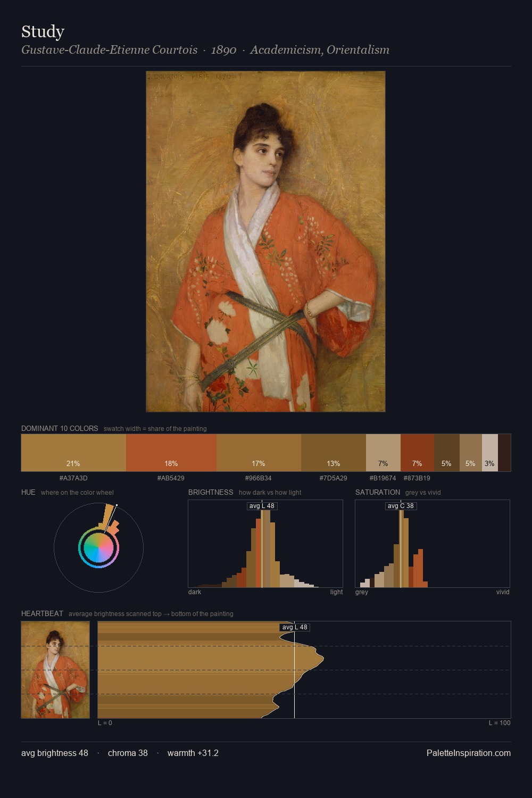The image size is (532, 798).
Task: Click 'warmth +31.2' in the footer
Action: pos(193,753)
